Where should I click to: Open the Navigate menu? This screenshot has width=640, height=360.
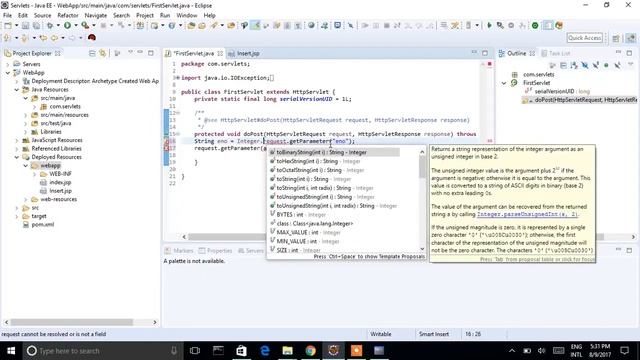[96, 16]
